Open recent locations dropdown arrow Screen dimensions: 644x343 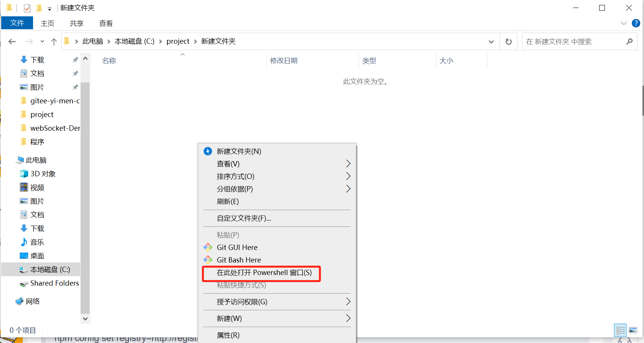[42, 41]
